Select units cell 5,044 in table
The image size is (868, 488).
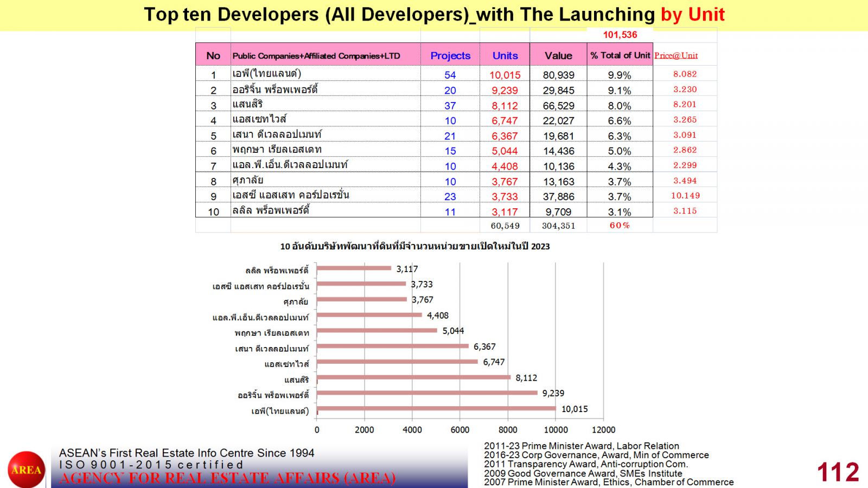505,151
